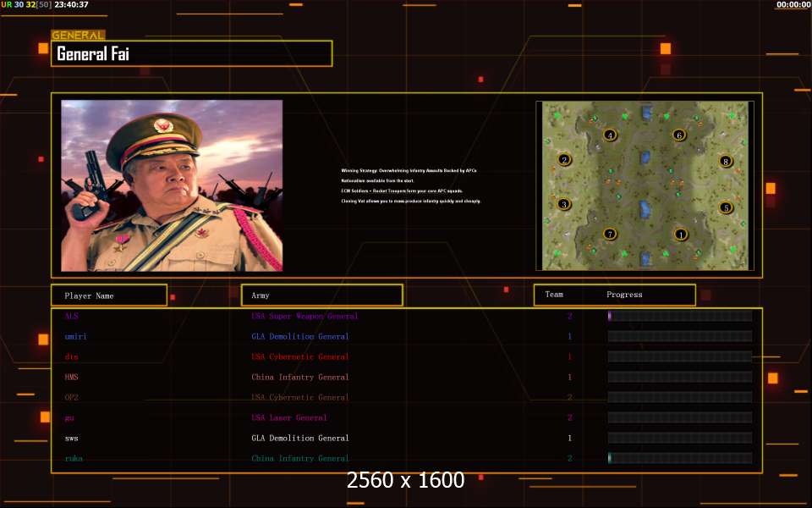Click 'USA Super Weapon General' army entry
812x508 pixels.
point(304,316)
